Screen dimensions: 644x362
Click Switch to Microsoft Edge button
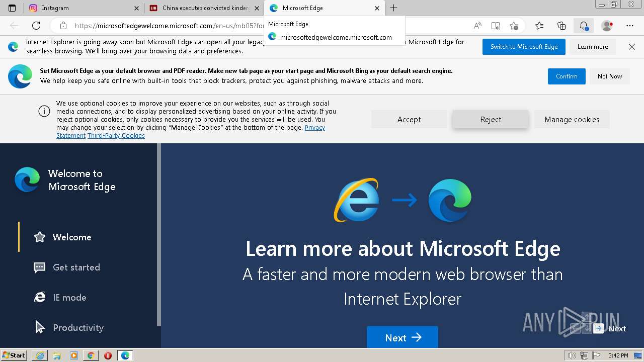coord(524,47)
